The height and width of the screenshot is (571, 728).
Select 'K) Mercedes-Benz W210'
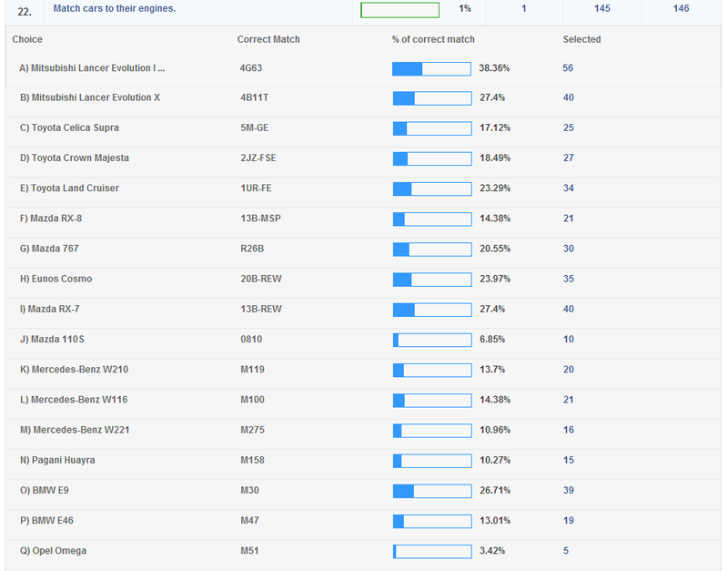click(74, 370)
